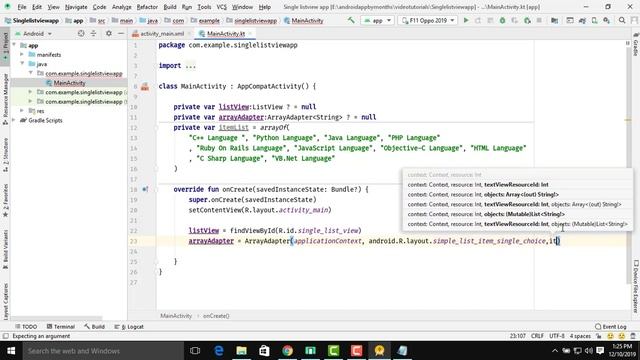This screenshot has width=640, height=360.
Task: Click Search Everywhere magnifier icon
Action: click(x=622, y=20)
